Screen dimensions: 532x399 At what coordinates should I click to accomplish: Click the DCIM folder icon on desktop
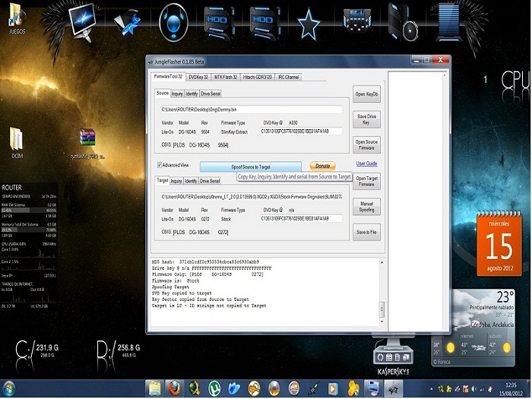click(17, 140)
